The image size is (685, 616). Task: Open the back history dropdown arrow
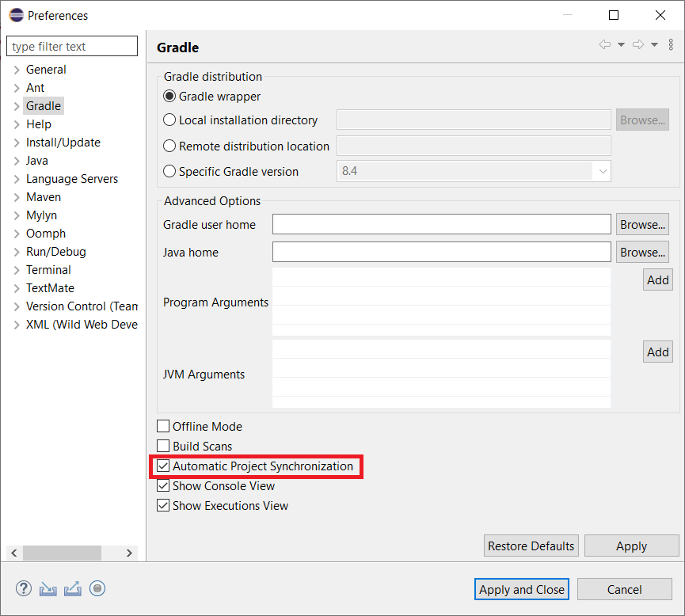pos(621,44)
